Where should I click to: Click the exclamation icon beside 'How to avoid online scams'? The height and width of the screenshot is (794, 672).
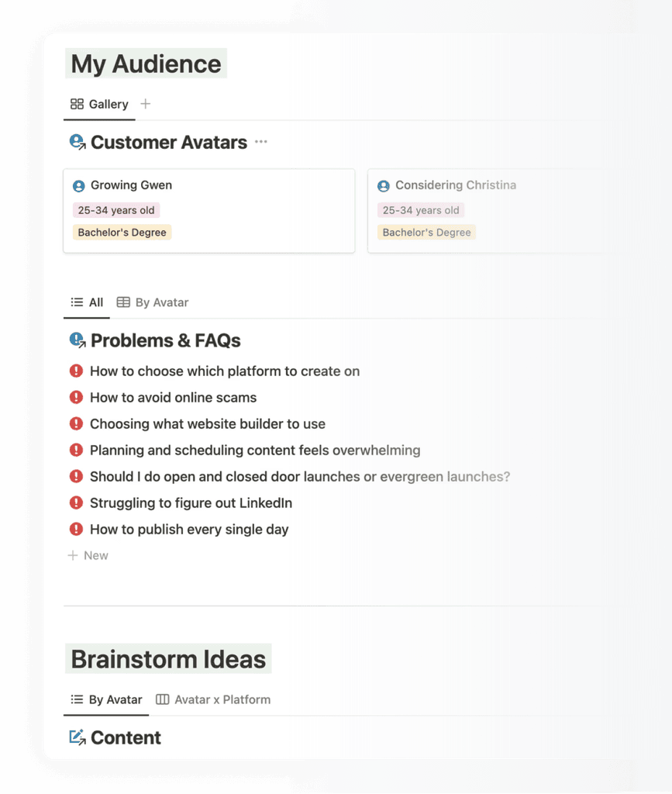click(75, 397)
